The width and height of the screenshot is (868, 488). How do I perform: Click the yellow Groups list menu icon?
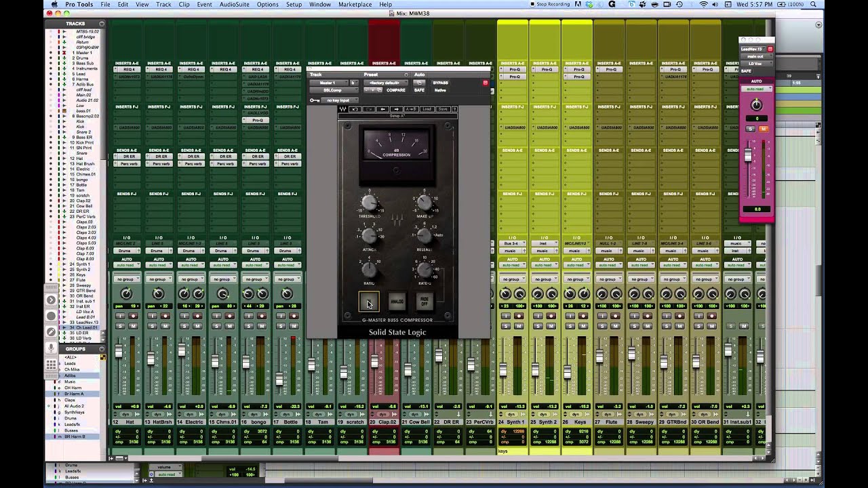pos(103,357)
